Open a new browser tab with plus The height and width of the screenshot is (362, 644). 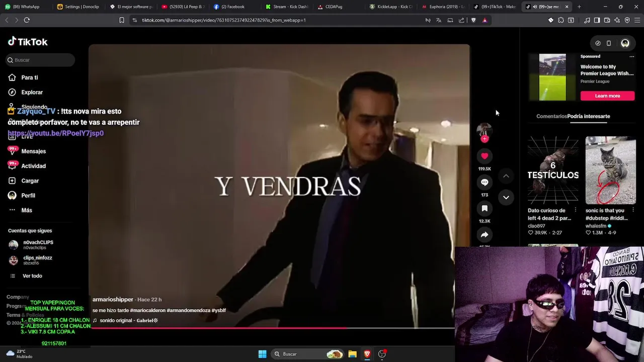tap(579, 7)
